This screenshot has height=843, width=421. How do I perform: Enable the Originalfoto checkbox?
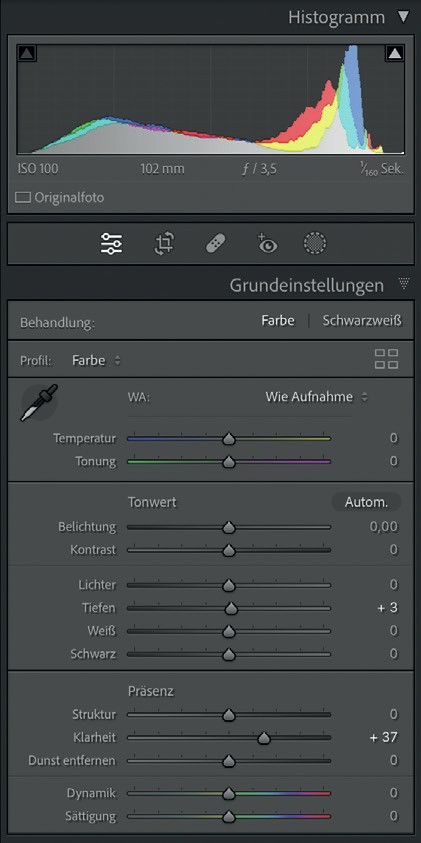coord(23,198)
